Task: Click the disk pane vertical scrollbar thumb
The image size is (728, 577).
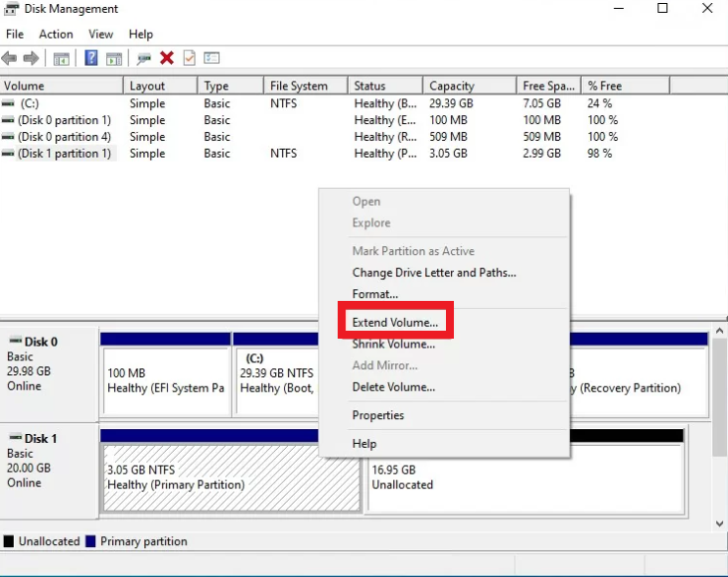Action: click(x=720, y=397)
